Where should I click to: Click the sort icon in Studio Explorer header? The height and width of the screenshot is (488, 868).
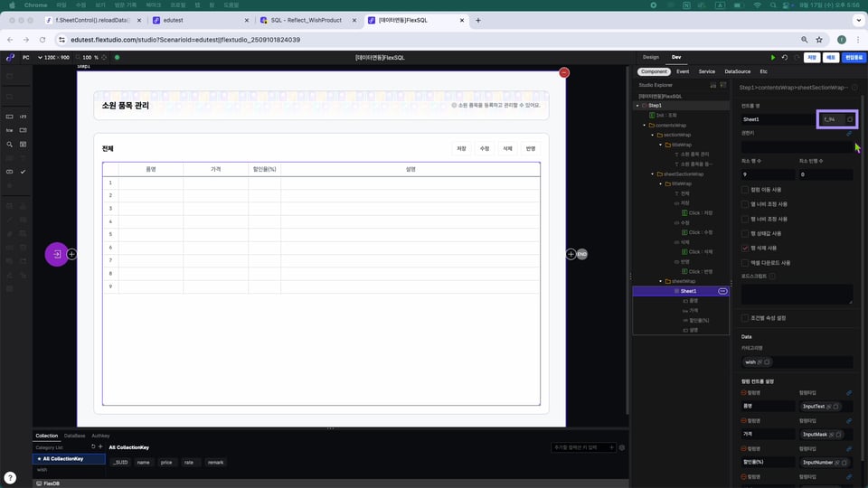click(713, 85)
